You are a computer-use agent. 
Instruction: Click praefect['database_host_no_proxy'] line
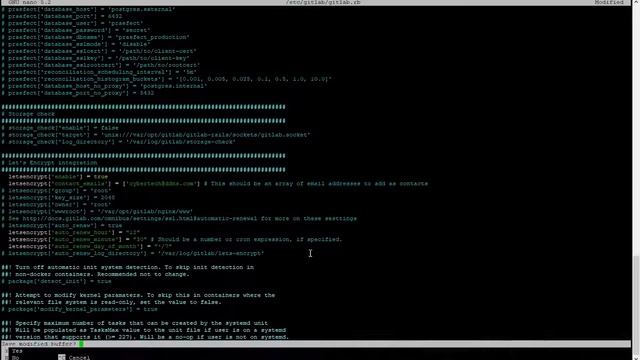click(104, 86)
